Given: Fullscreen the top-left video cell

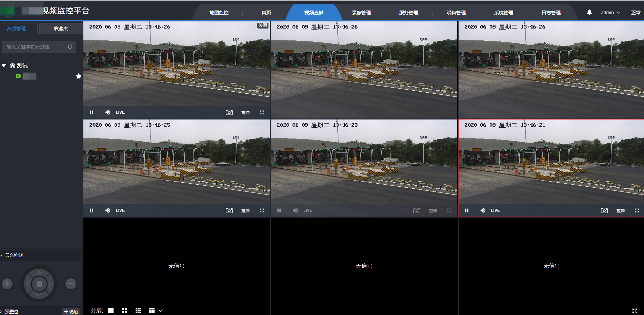Looking at the screenshot, I should click(x=262, y=112).
